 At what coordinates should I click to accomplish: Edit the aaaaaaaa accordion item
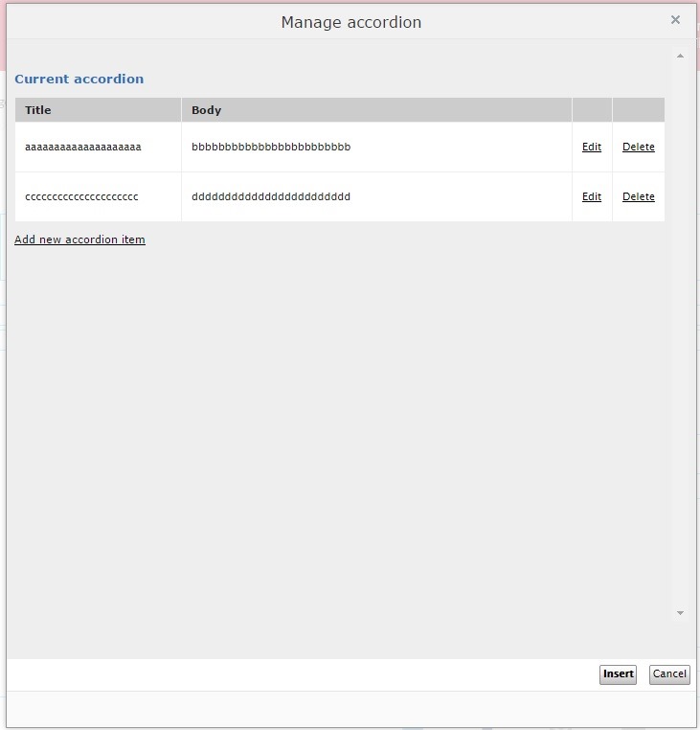tap(592, 148)
